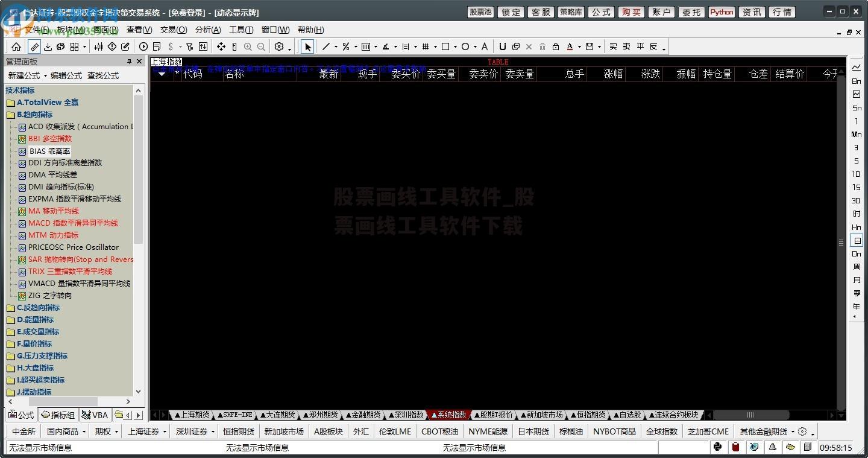Image resolution: width=868 pixels, height=458 pixels.
Task: Click the Python icon in status bar
Action: coord(717,447)
